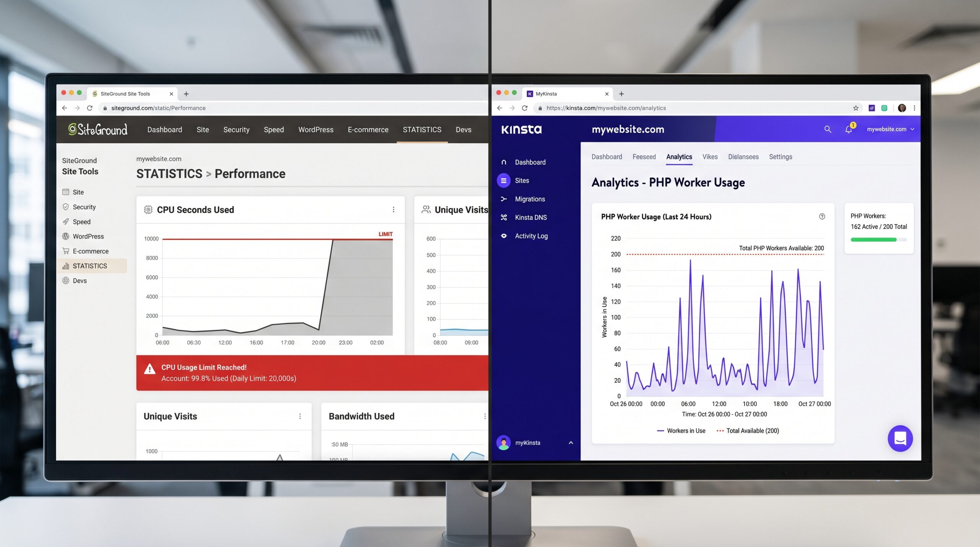Switch to Dashboard tab in Kinsta site view
This screenshot has width=980, height=547.
606,157
